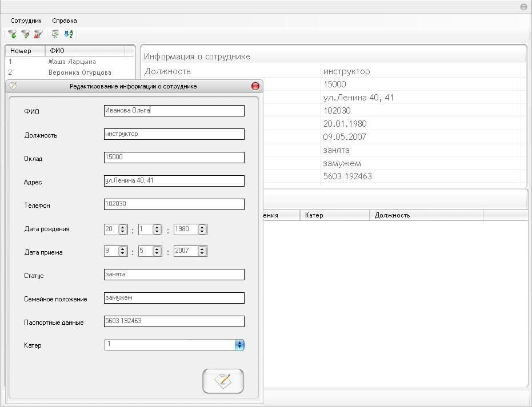This screenshot has width=532, height=407.
Task: Click the Должность label in the info panel
Action: [167, 71]
